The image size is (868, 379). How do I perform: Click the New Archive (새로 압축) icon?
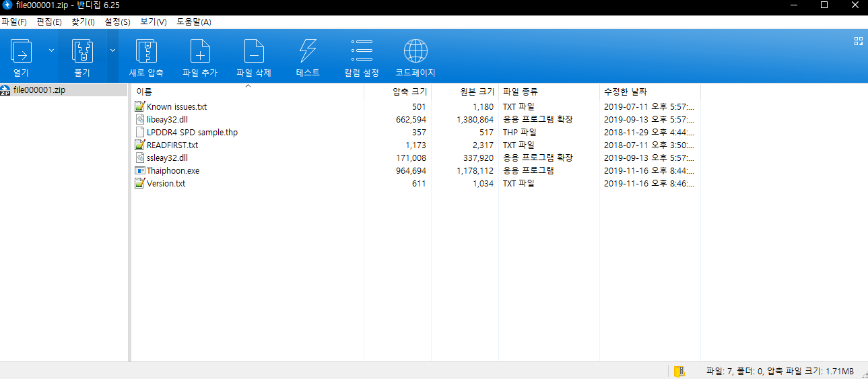tap(146, 51)
